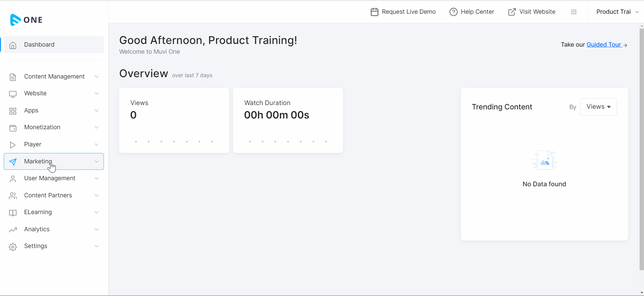This screenshot has width=644, height=296.
Task: Expand the User Management chevron
Action: (96, 178)
